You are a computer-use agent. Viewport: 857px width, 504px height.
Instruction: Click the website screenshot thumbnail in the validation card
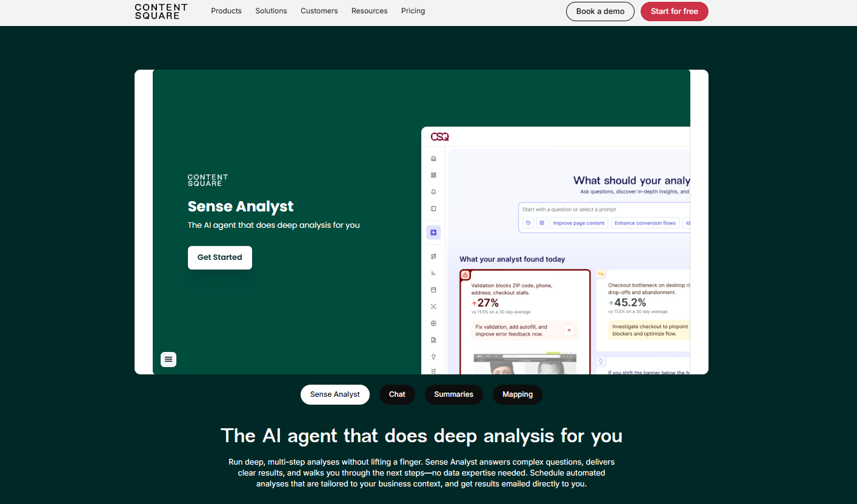(525, 363)
